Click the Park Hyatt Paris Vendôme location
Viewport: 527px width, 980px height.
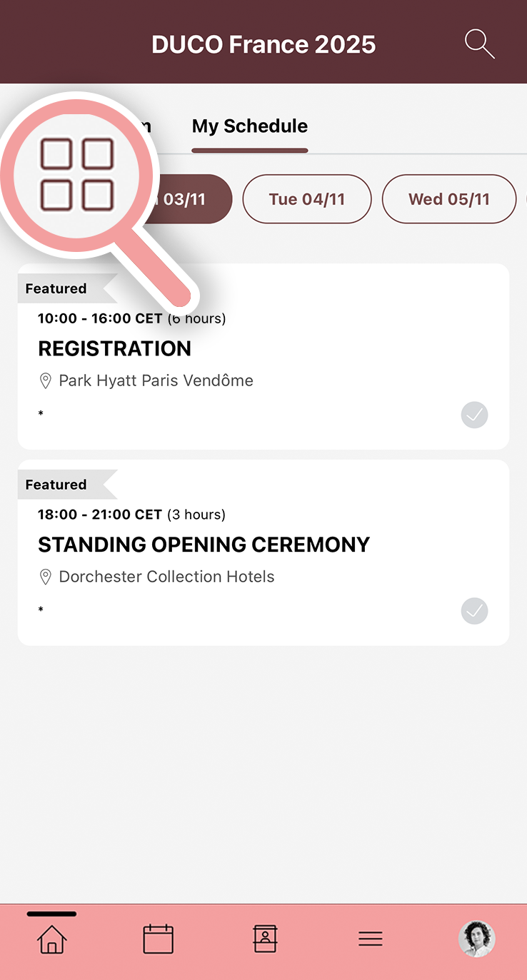pyautogui.click(x=156, y=381)
